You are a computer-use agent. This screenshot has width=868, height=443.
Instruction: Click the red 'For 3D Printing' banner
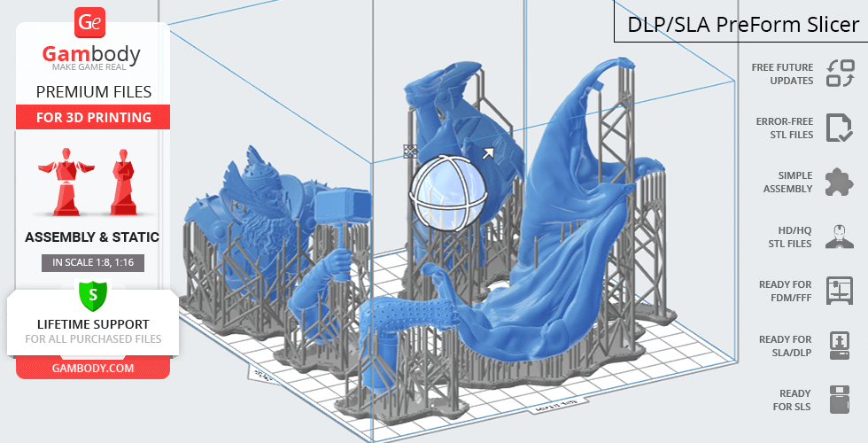[x=92, y=117]
